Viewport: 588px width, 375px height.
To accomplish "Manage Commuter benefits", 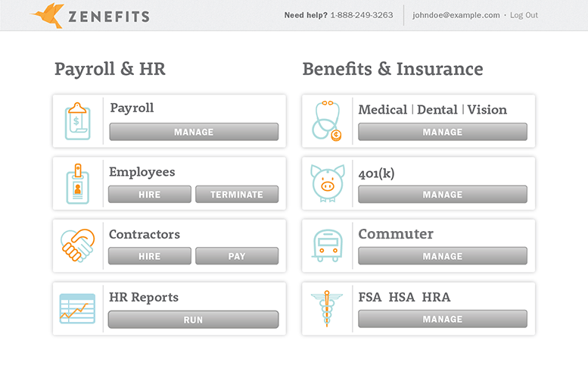I will pos(443,256).
